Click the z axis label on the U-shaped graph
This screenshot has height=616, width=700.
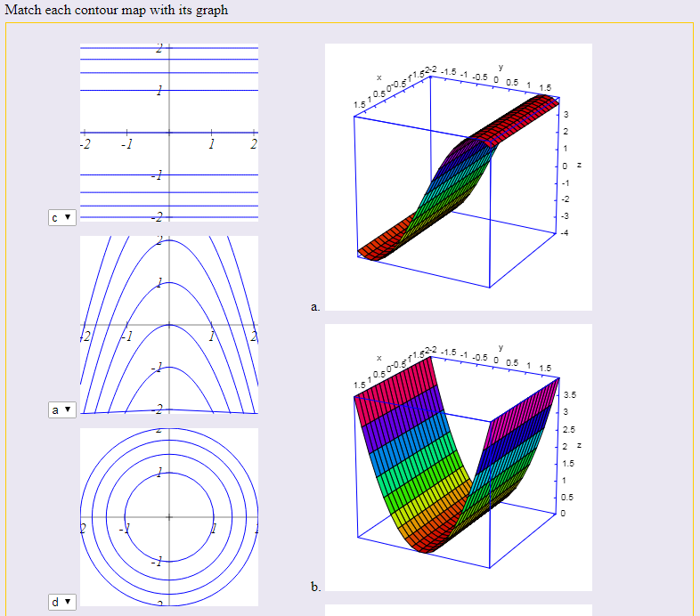pyautogui.click(x=578, y=445)
